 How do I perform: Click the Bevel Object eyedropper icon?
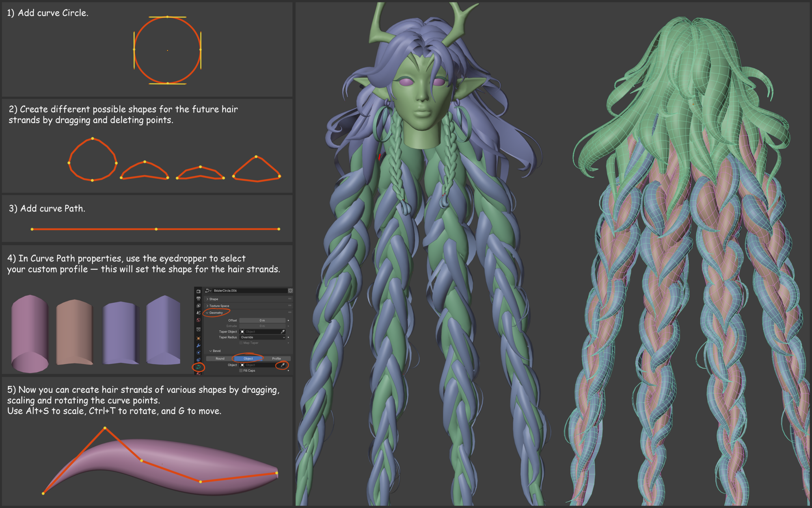coord(283,365)
